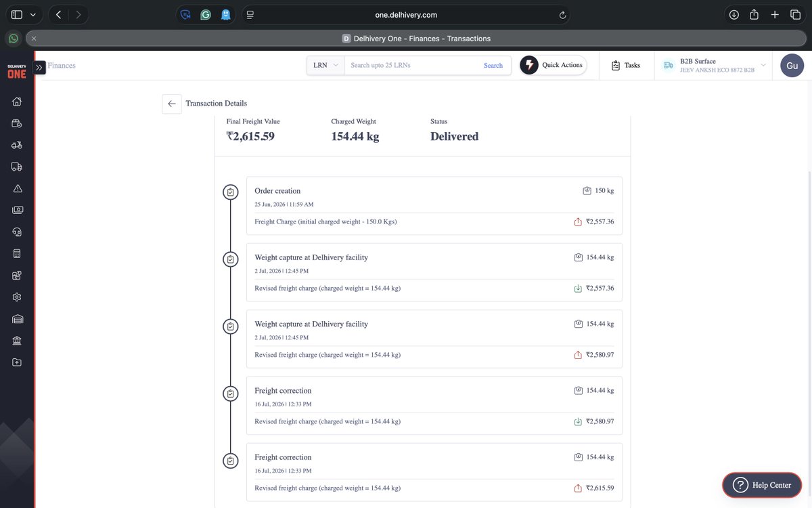
Task: Open the headset support sidebar icon
Action: 17,232
